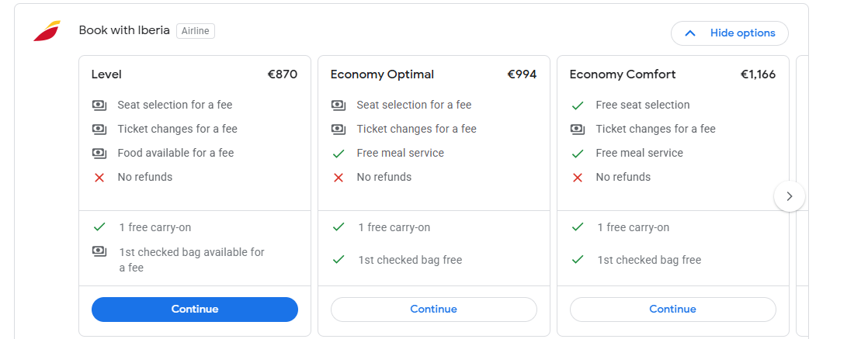Click the chevron-up icon in Hide options
The width and height of the screenshot is (868, 339).
[689, 33]
